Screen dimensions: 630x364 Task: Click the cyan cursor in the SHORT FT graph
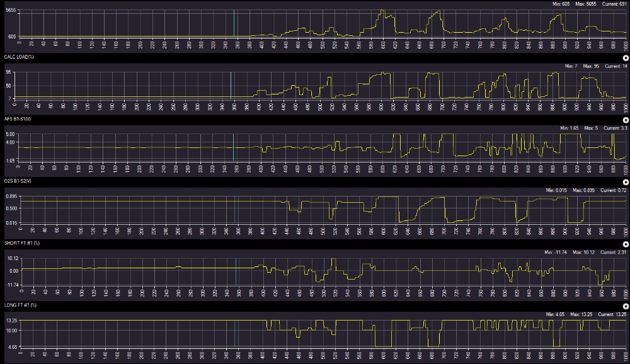(236, 271)
